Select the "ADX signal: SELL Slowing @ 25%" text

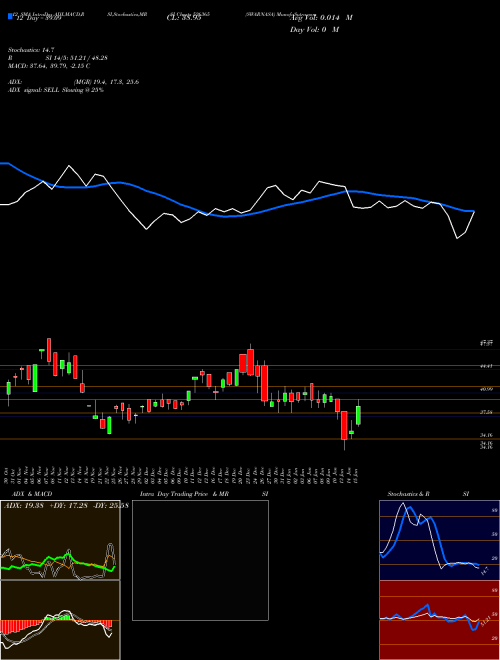point(56,90)
